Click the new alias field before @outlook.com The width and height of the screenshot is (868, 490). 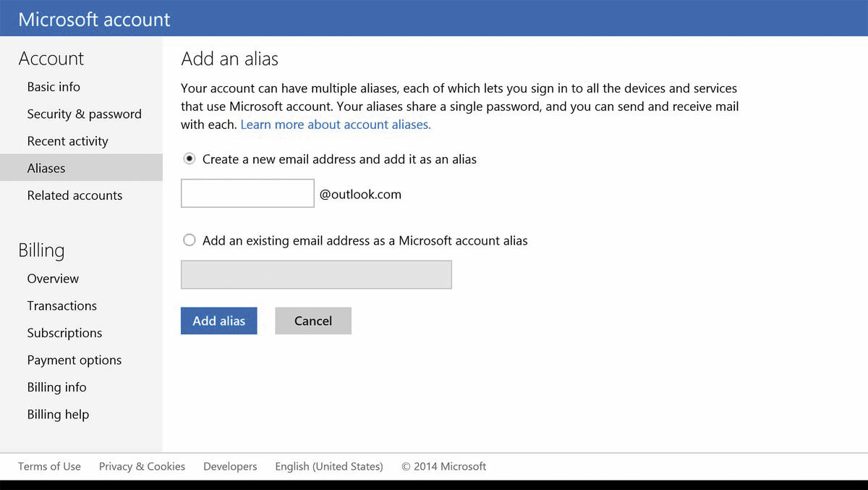[x=247, y=193]
